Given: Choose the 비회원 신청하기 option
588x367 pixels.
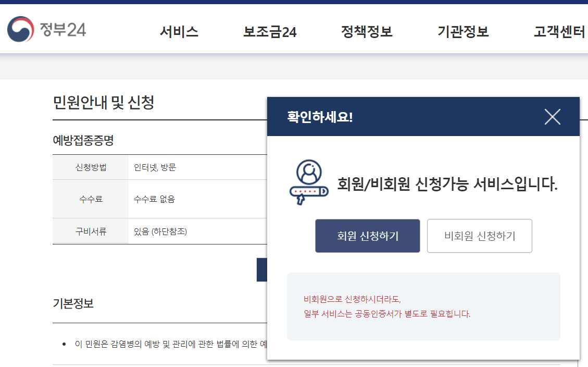Looking at the screenshot, I should pyautogui.click(x=479, y=236).
